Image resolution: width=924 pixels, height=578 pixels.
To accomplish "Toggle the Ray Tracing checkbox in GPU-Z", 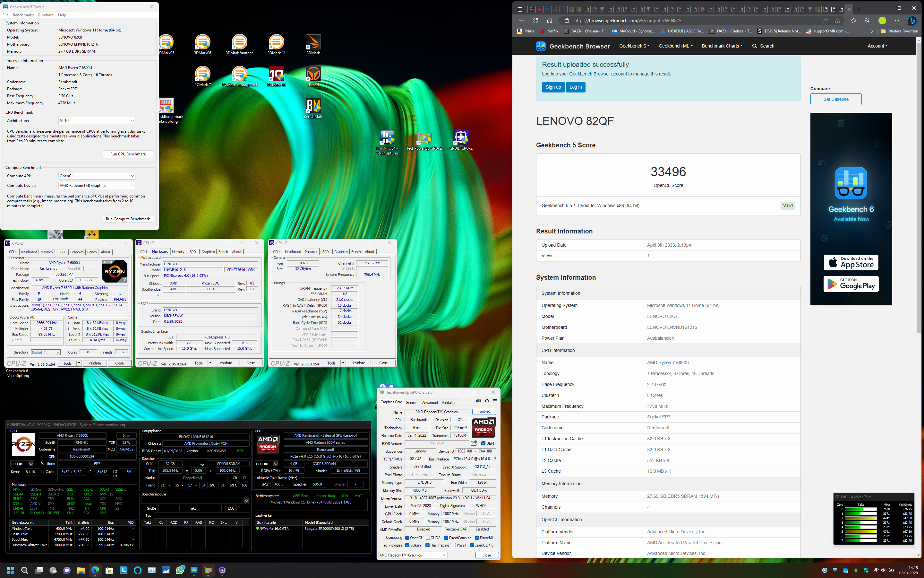I will pos(427,545).
